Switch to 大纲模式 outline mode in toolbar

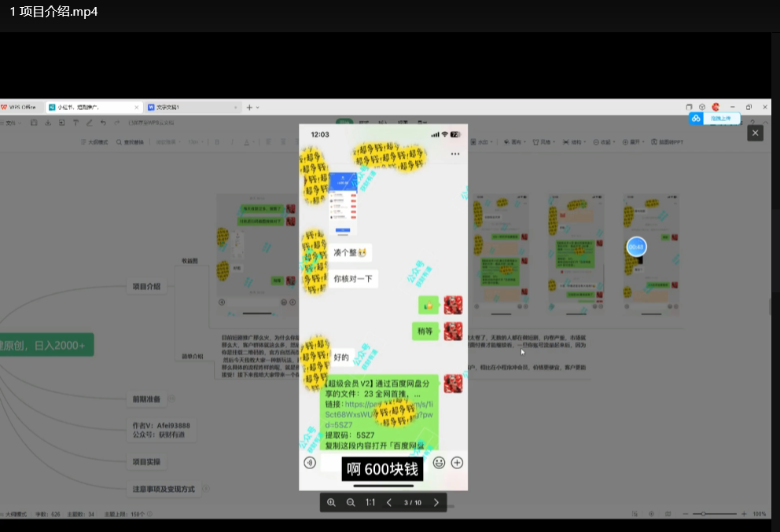[94, 142]
